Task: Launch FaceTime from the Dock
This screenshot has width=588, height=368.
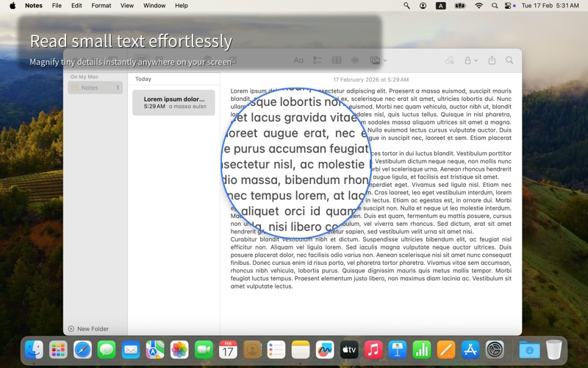Action: [x=204, y=350]
